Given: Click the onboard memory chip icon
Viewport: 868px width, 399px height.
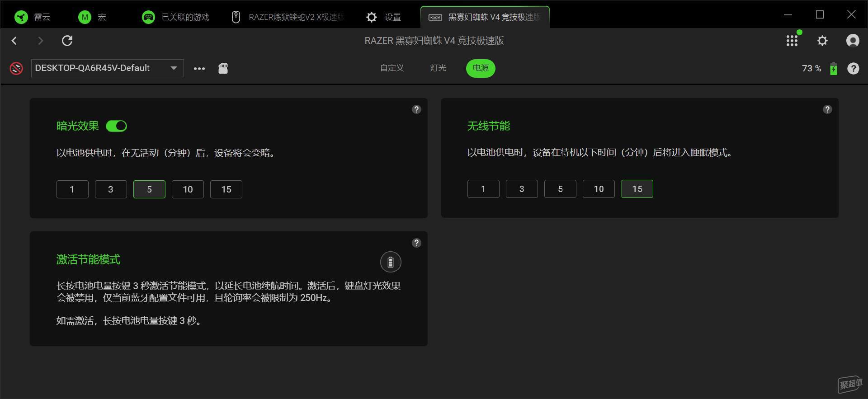Looking at the screenshot, I should 223,68.
